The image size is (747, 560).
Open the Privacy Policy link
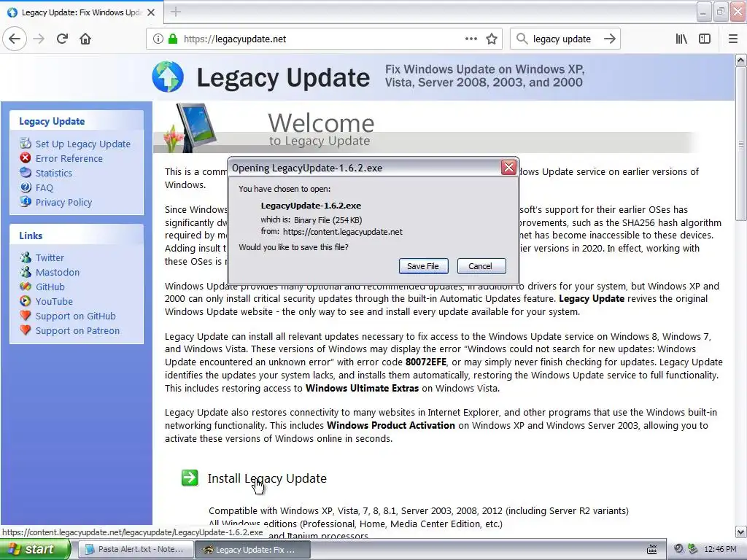pyautogui.click(x=64, y=203)
